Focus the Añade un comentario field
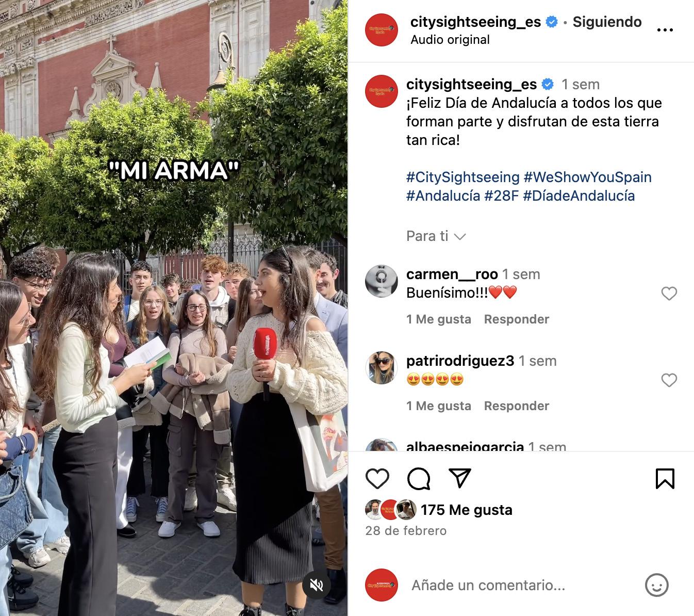This screenshot has height=616, width=694. click(521, 585)
